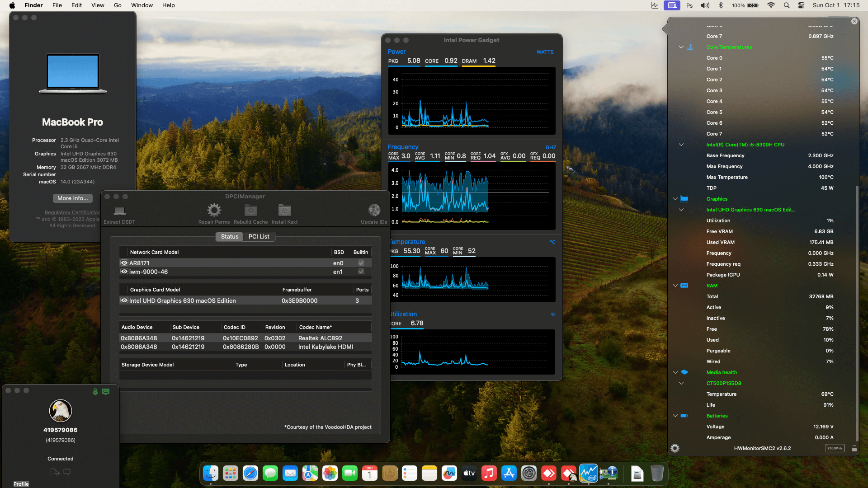868x488 pixels.
Task: Collapse Intel(R) Core i5-8300H CPU chevron
Action: [681, 145]
